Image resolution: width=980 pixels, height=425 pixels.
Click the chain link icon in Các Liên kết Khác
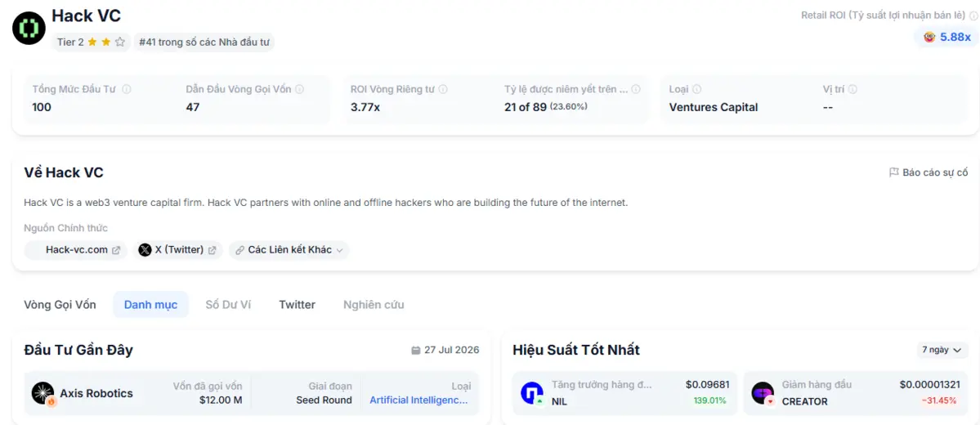240,250
